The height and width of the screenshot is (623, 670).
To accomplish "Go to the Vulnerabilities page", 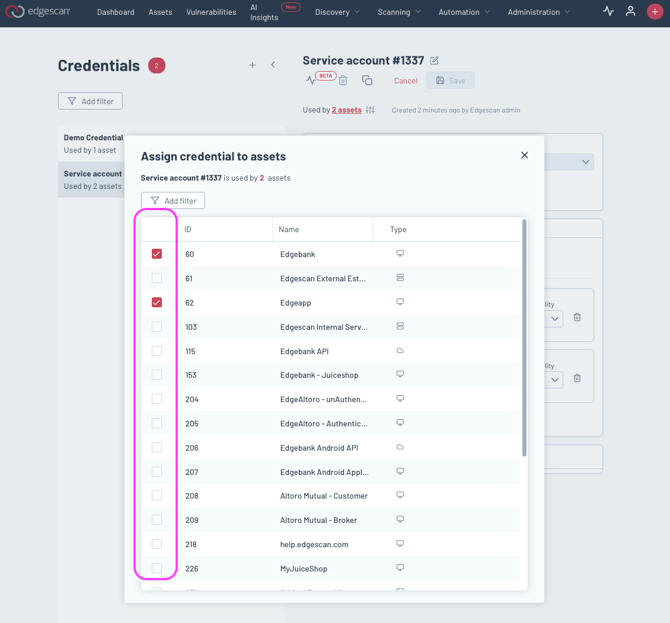I will click(x=211, y=12).
